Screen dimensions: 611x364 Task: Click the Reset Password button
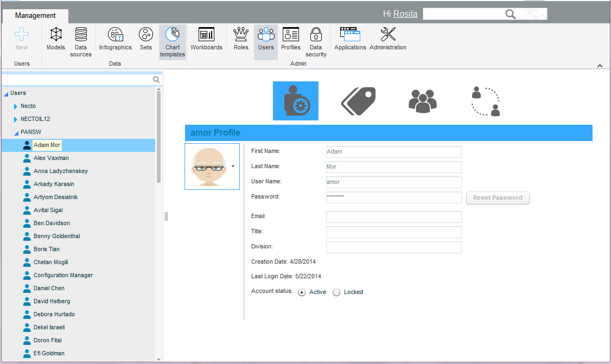pos(498,198)
